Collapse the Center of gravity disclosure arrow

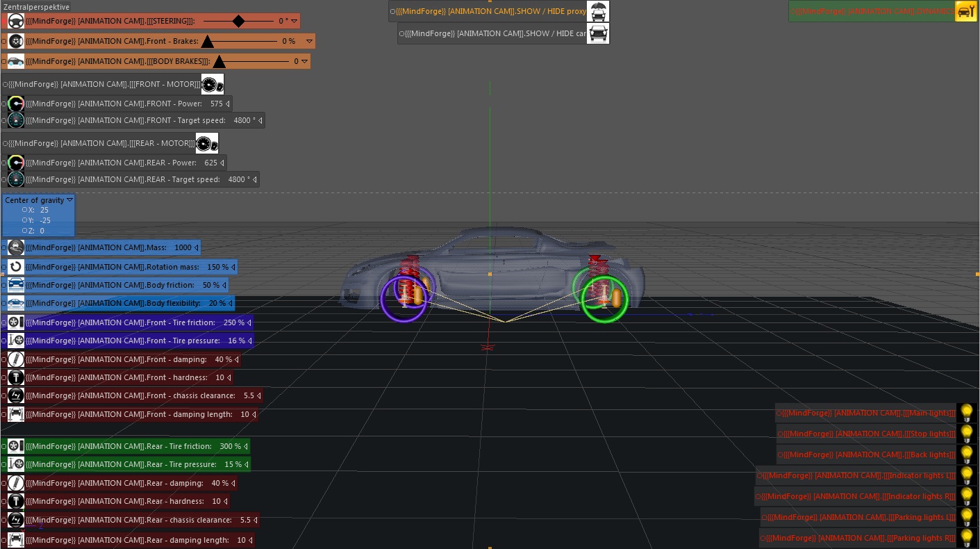[x=69, y=199]
